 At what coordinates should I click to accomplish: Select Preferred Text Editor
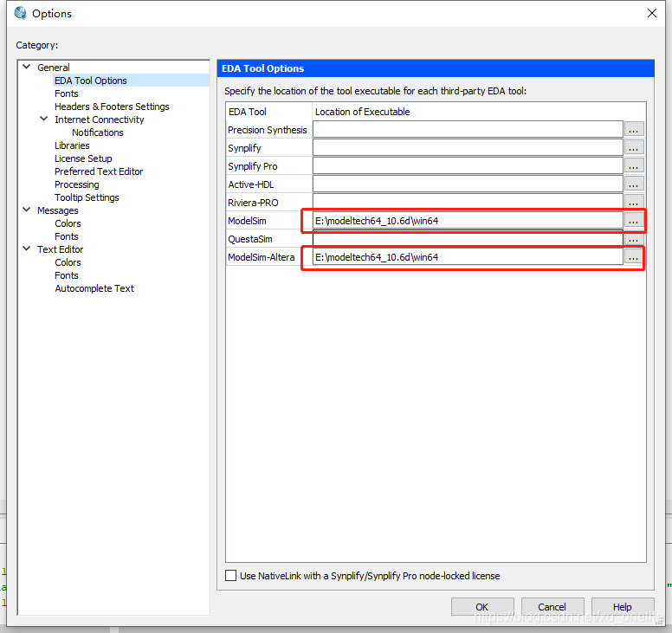[99, 171]
